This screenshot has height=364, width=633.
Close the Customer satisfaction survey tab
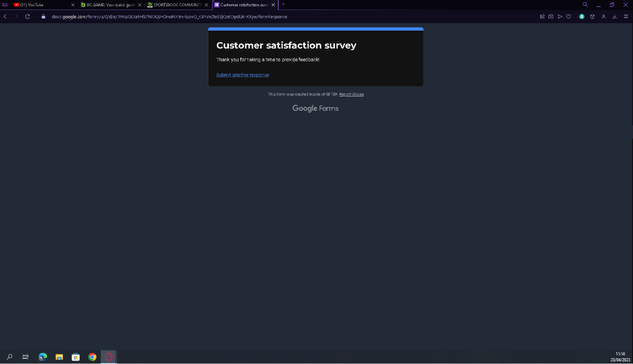[273, 5]
